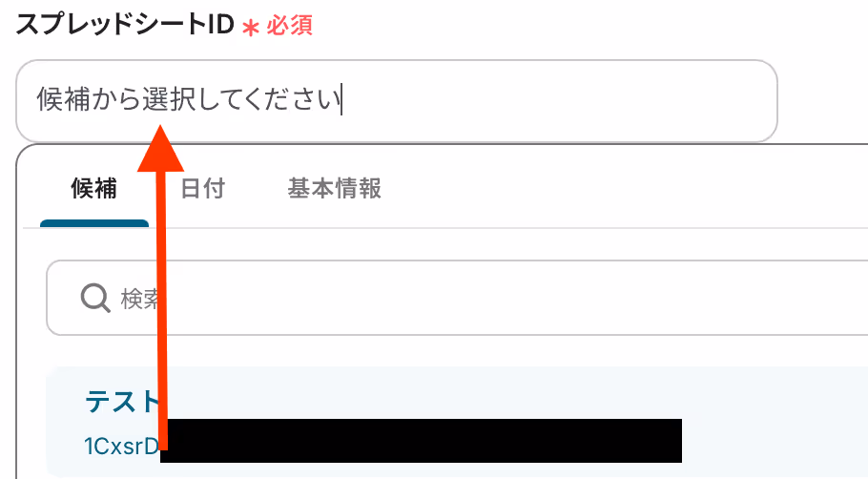Click the right end of the search box

pos(831,298)
